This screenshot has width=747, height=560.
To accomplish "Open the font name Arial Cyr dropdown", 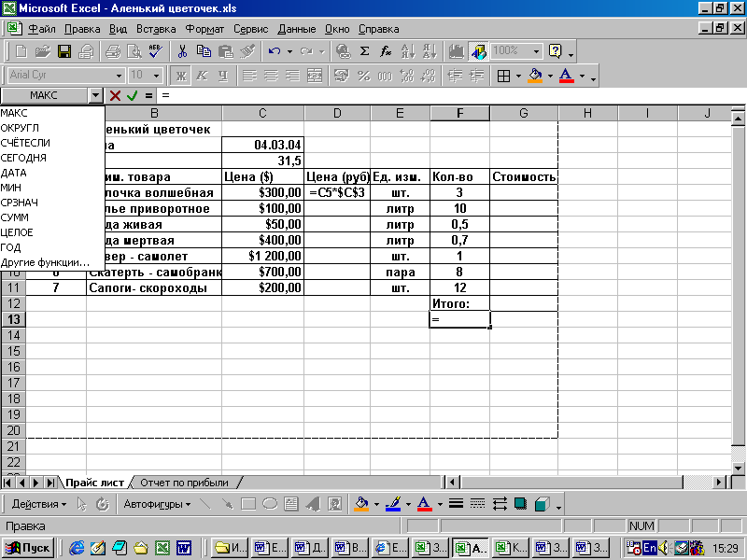I will (119, 76).
